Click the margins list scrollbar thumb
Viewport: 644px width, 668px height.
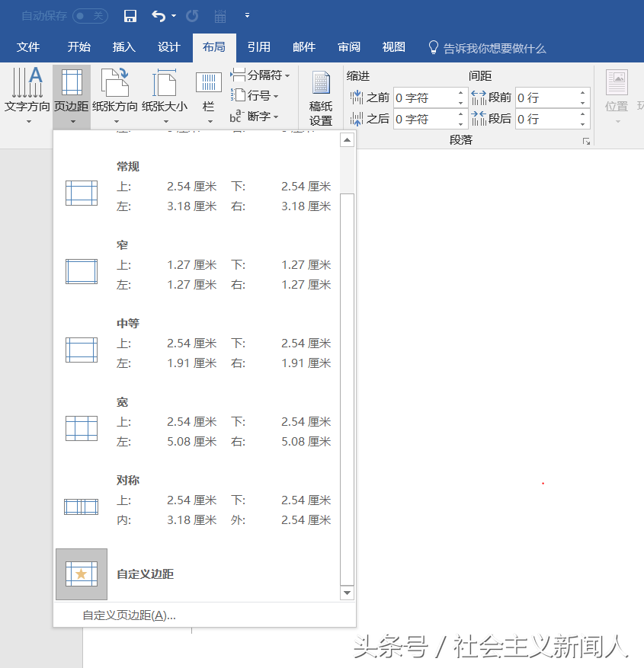point(348,389)
